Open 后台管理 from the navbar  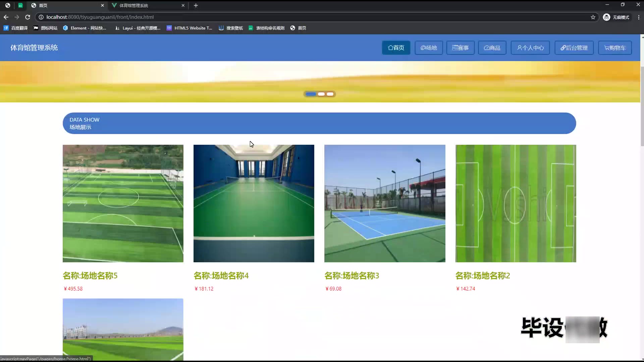574,48
